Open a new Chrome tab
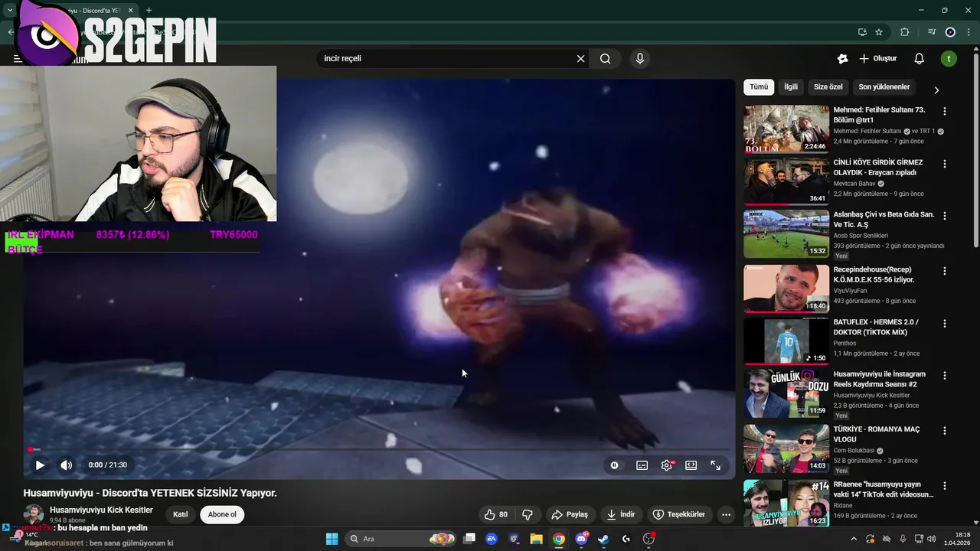 click(149, 11)
